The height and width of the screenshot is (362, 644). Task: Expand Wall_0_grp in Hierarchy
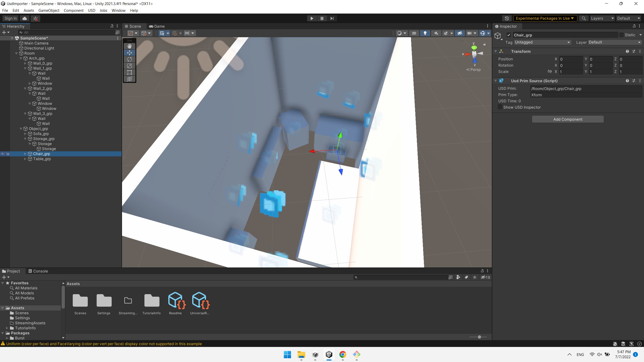pyautogui.click(x=25, y=63)
